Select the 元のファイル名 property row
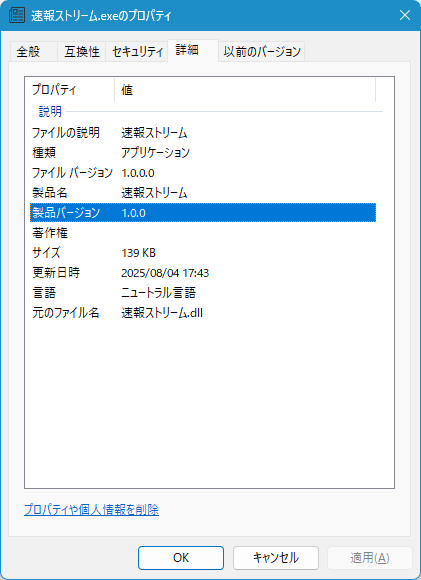Screen dimensions: 421x580 coord(203,313)
